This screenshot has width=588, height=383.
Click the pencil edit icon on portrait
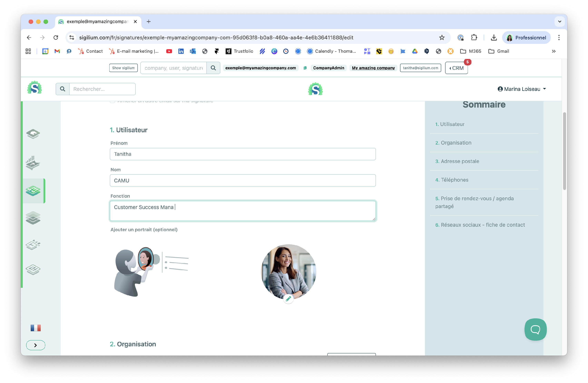click(x=288, y=299)
